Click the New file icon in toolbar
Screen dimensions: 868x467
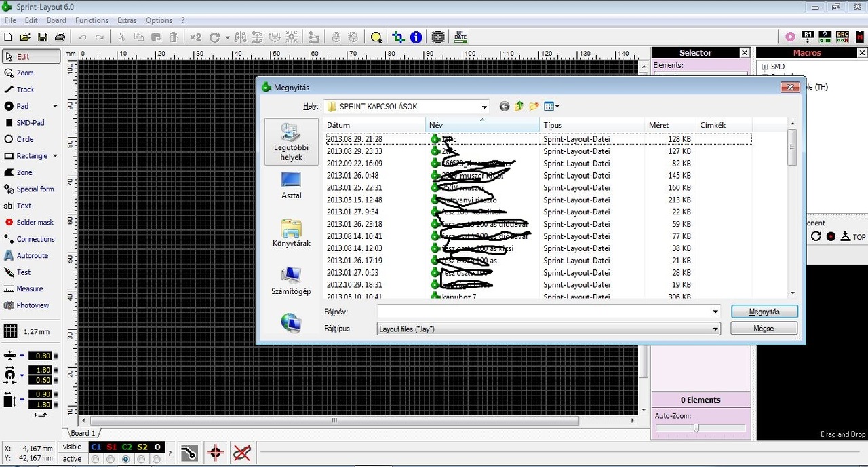(8, 37)
